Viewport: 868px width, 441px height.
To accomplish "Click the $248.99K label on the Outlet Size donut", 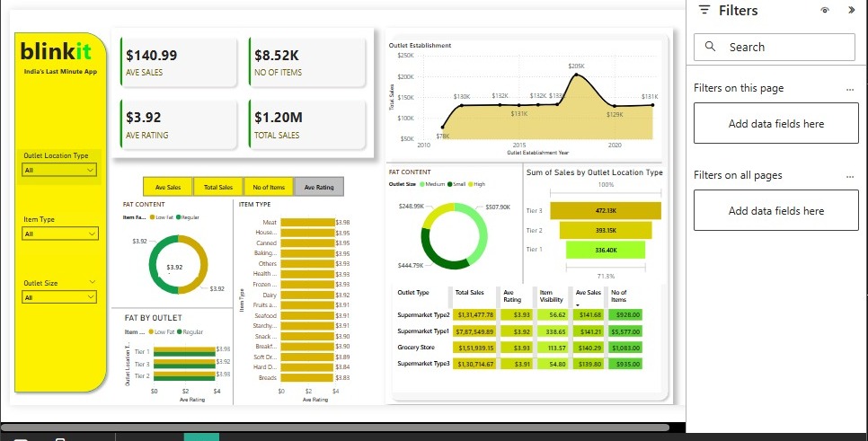I will click(412, 206).
